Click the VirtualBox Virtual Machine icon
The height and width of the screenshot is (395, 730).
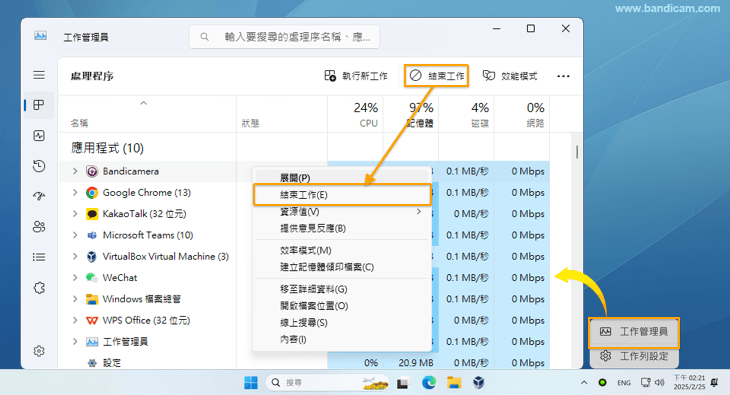click(92, 257)
